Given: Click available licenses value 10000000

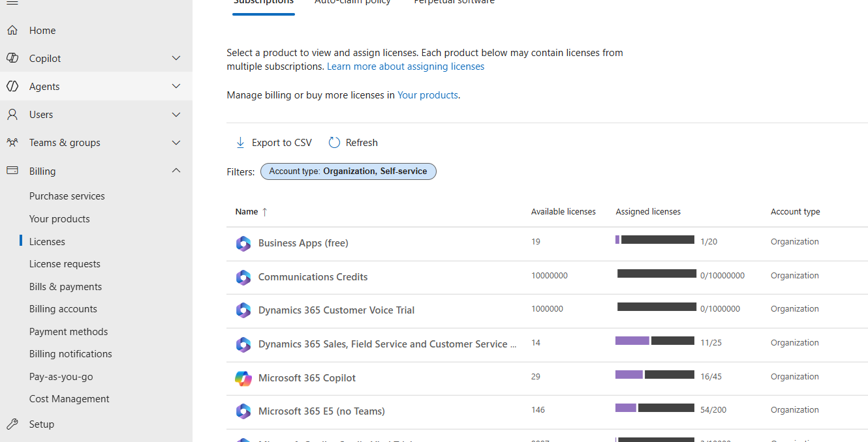Looking at the screenshot, I should pyautogui.click(x=550, y=276).
